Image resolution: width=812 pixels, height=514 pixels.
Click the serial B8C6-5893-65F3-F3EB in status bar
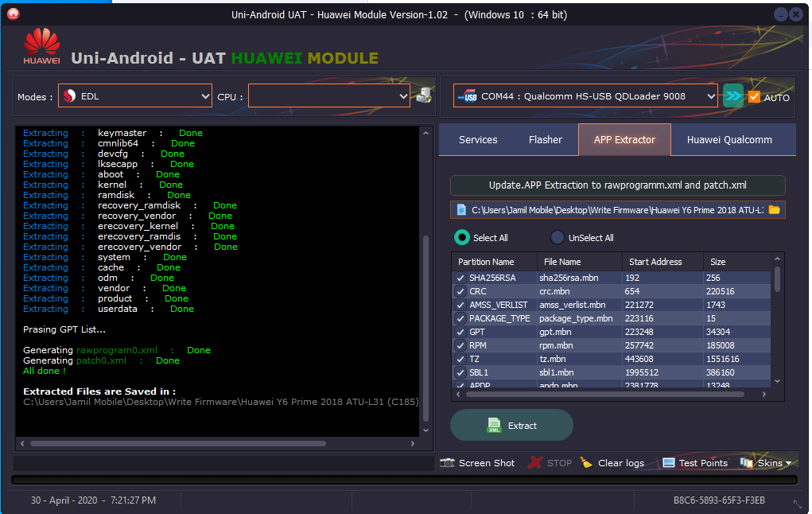pos(719,500)
